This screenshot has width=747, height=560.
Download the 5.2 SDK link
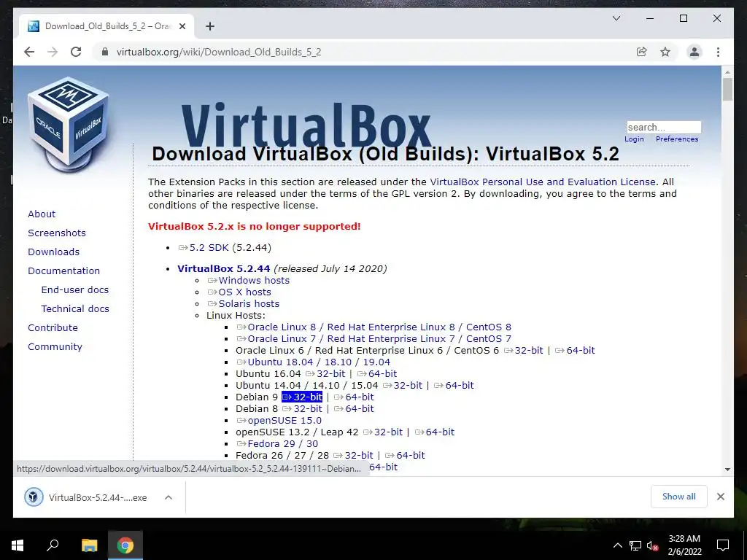tap(204, 248)
